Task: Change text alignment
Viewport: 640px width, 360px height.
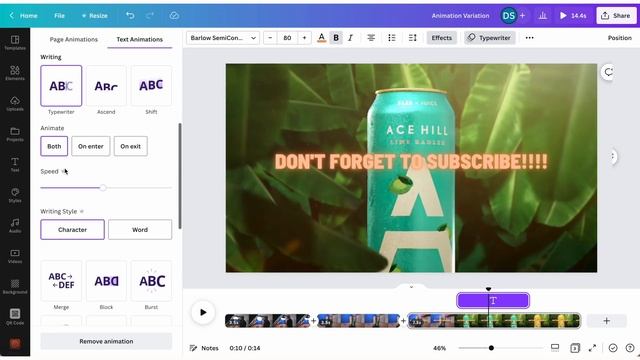Action: tap(371, 38)
